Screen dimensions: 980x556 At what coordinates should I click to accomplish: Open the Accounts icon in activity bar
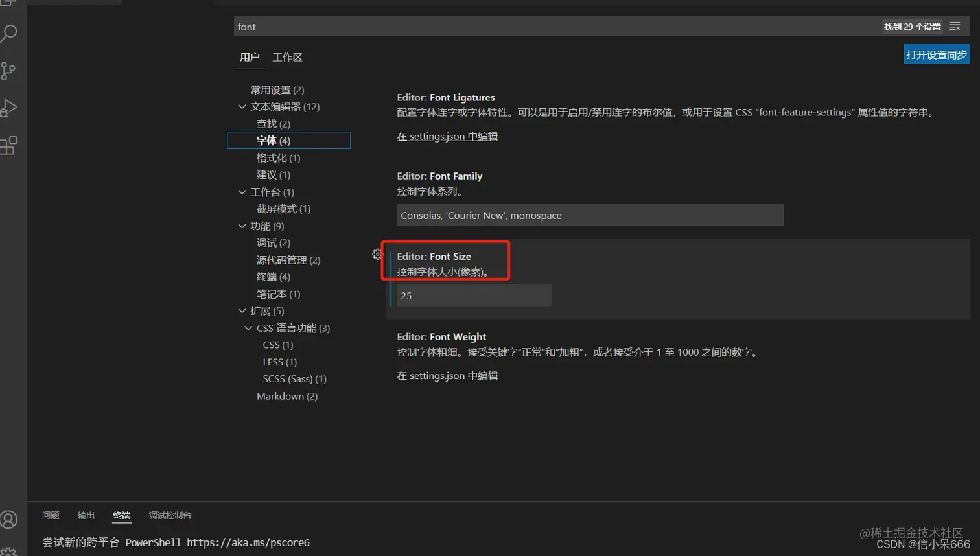click(x=9, y=520)
